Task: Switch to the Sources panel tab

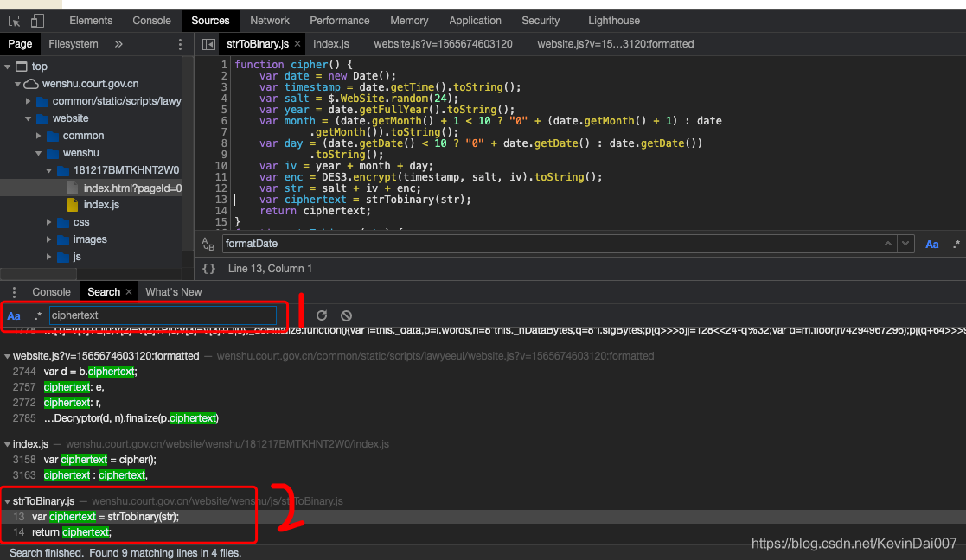Action: point(210,21)
